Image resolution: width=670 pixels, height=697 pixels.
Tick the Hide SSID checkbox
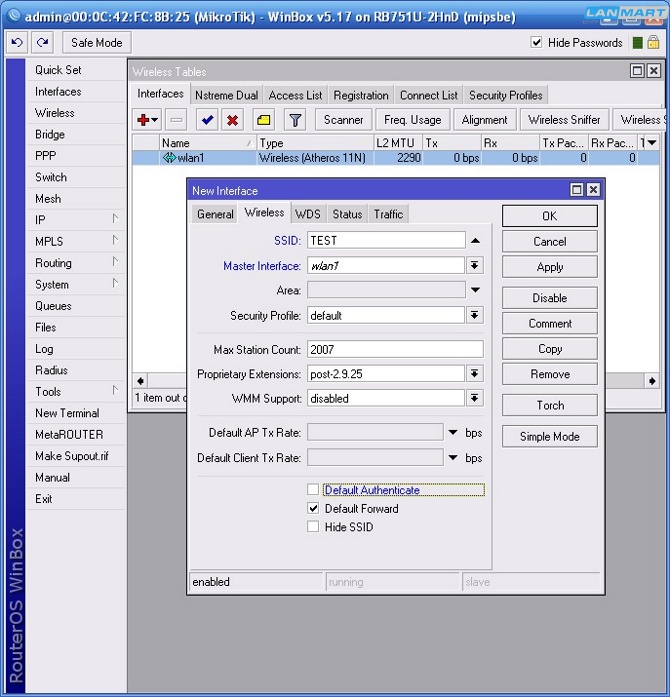(x=313, y=527)
